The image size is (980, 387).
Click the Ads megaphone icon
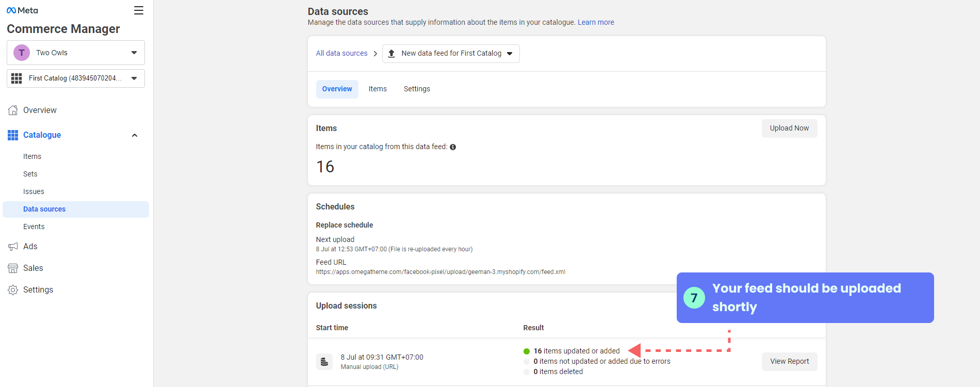click(x=13, y=247)
